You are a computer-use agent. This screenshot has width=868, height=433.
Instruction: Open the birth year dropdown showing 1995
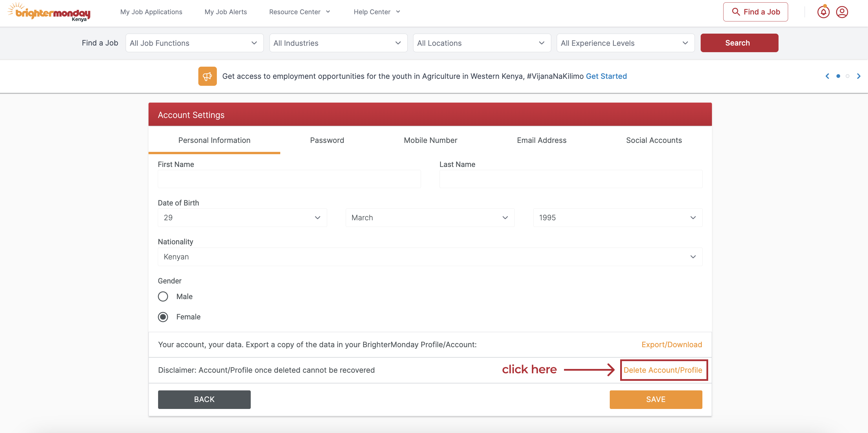click(618, 217)
